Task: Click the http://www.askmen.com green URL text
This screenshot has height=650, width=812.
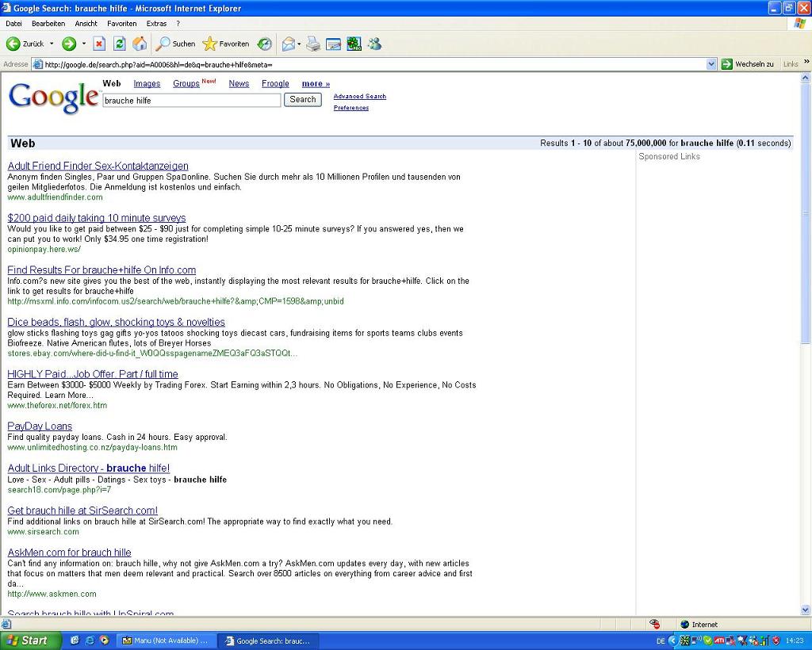Action: pyautogui.click(x=52, y=594)
